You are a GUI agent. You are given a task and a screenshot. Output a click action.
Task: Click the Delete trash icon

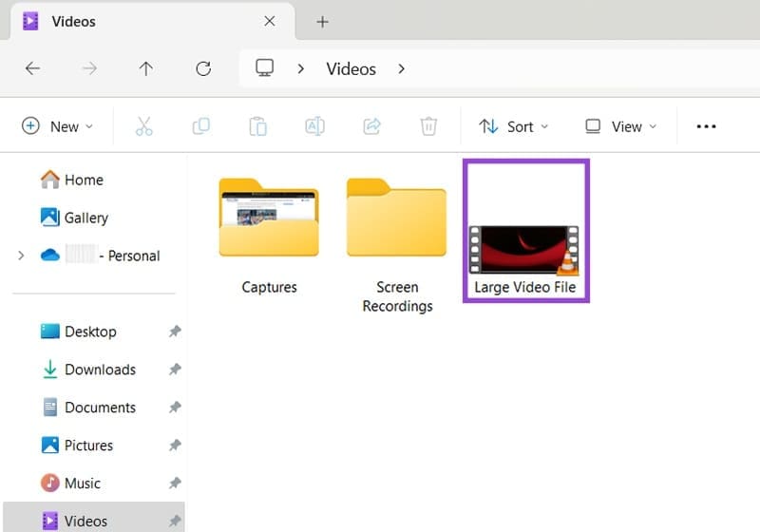[428, 126]
